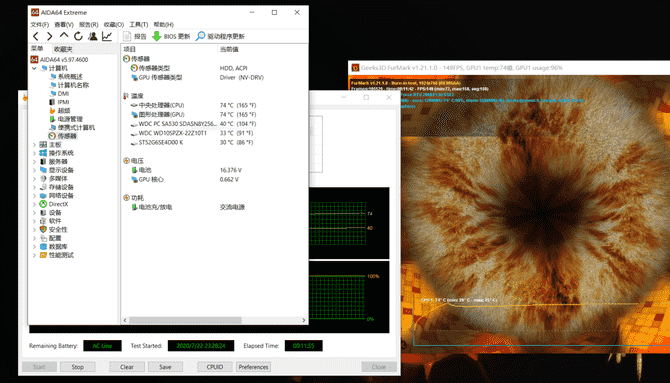Open the 查看(V) menu
Image resolution: width=670 pixels, height=383 pixels.
coord(64,25)
